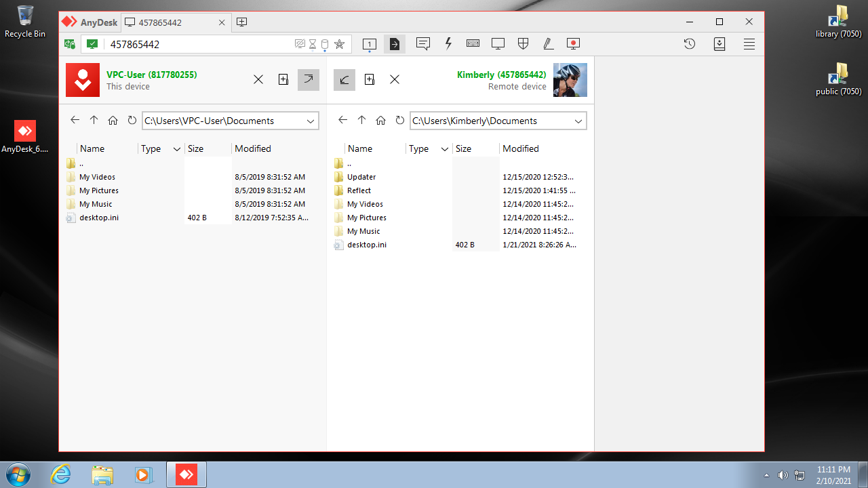Screen dimensions: 868x488
Task: Open the chat icon in AnyDesk toolbar
Action: 423,44
